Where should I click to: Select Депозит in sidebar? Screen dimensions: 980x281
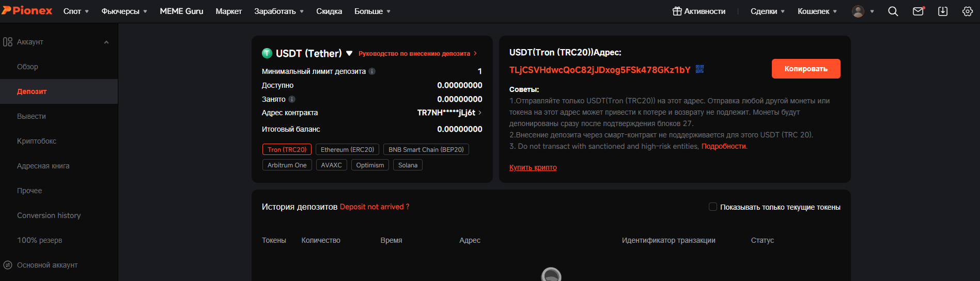[59, 91]
